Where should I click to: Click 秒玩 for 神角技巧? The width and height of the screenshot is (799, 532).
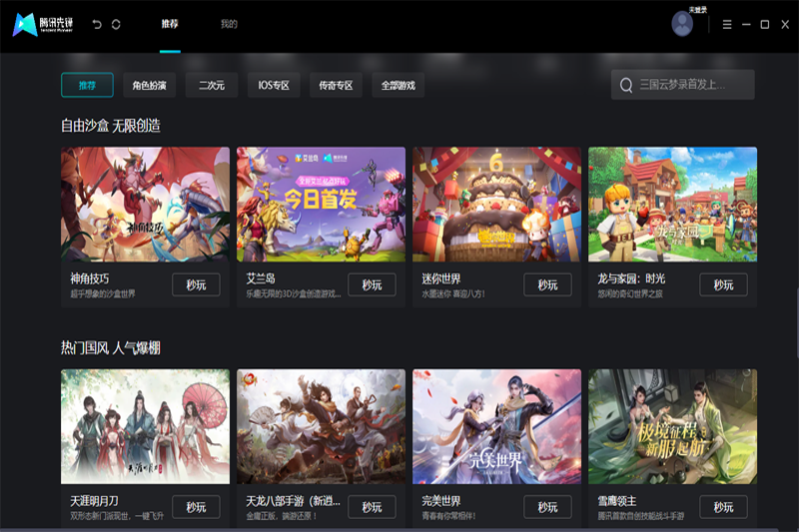196,284
